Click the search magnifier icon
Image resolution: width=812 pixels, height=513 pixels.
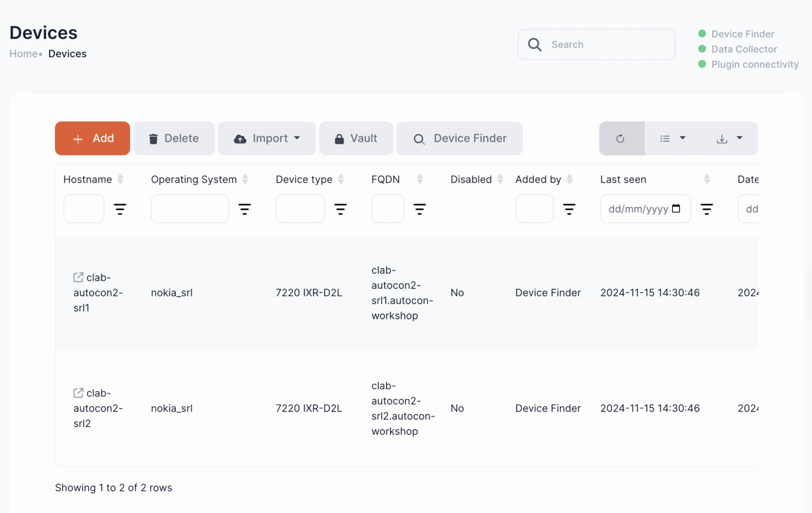pyautogui.click(x=534, y=44)
